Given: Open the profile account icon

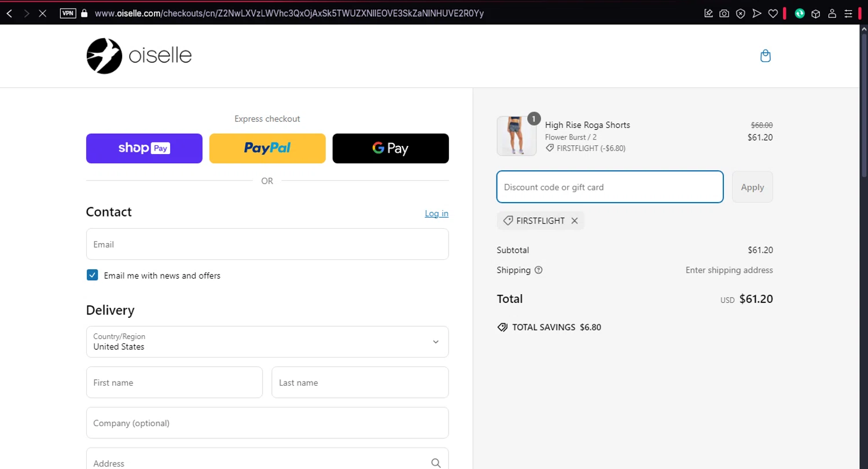Looking at the screenshot, I should (x=832, y=13).
